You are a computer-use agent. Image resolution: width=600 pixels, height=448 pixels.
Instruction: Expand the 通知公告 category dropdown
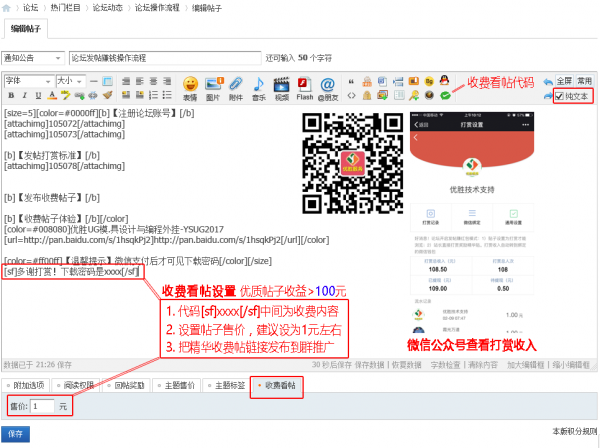click(x=34, y=57)
